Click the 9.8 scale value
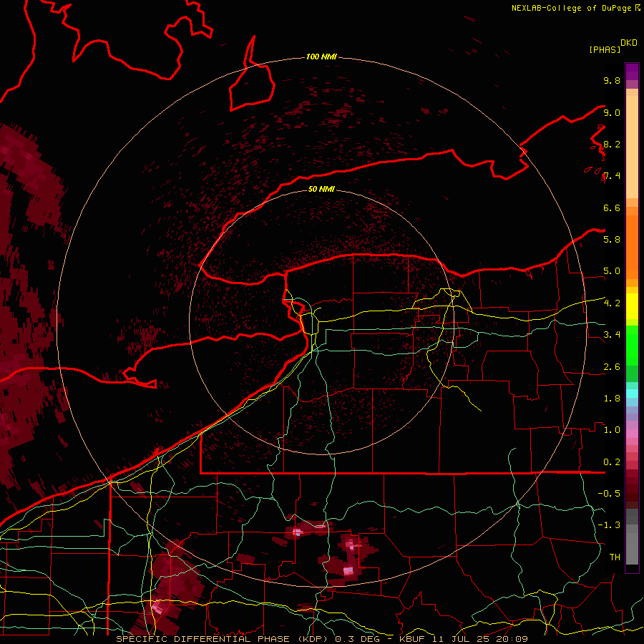The width and height of the screenshot is (644, 644). (x=612, y=80)
